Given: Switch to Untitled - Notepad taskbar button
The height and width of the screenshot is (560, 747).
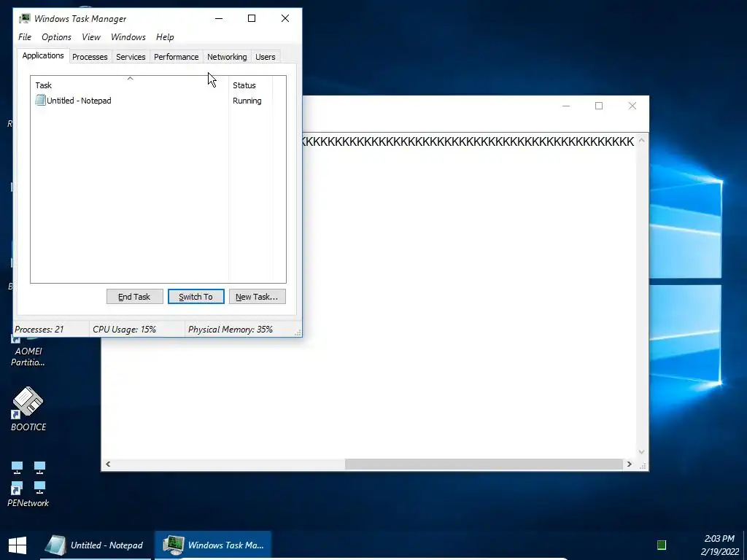Looking at the screenshot, I should [97, 545].
